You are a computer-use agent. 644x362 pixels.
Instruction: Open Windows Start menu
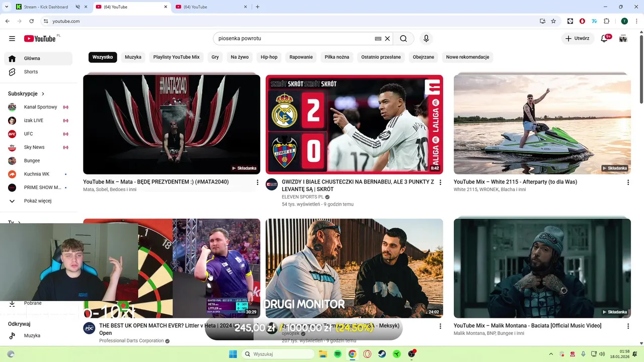coord(233,354)
